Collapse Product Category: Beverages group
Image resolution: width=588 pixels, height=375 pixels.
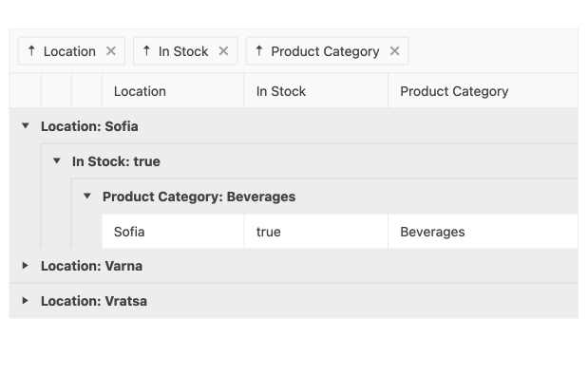87,196
